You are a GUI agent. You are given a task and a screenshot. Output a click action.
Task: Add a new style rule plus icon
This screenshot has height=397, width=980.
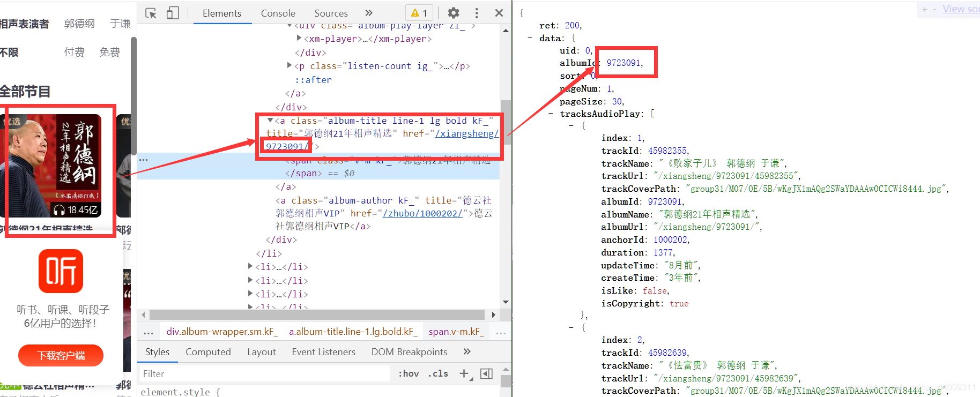pos(465,373)
